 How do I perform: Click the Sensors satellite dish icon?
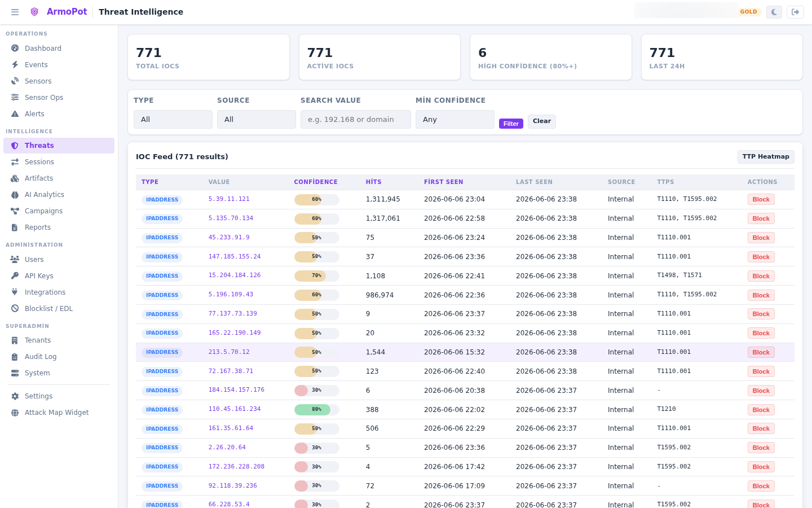coord(15,81)
